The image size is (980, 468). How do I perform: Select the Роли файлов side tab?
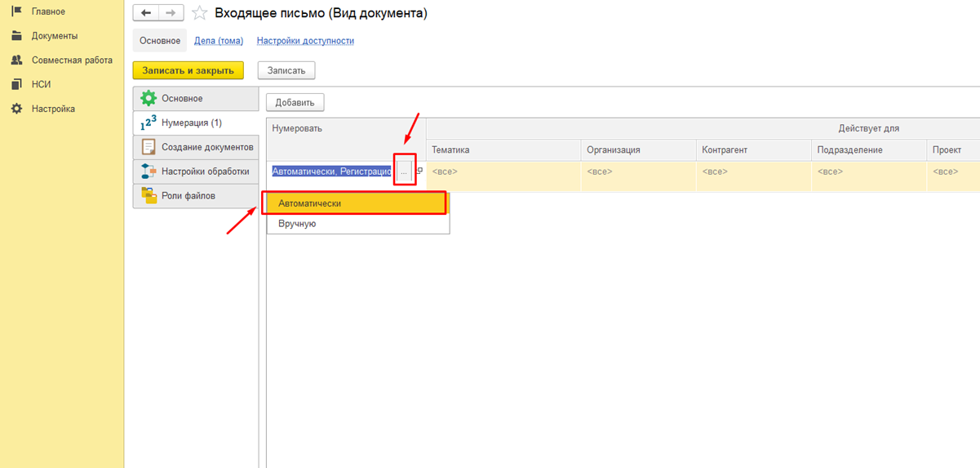click(196, 195)
